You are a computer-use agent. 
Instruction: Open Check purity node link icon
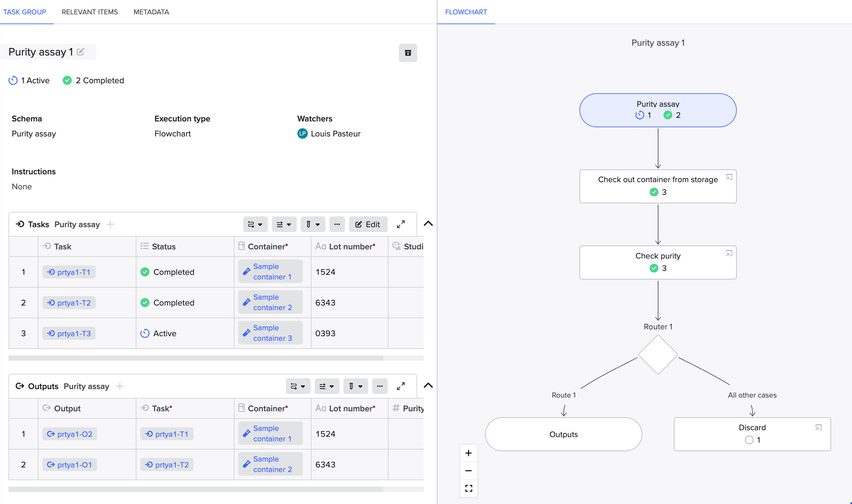[729, 253]
